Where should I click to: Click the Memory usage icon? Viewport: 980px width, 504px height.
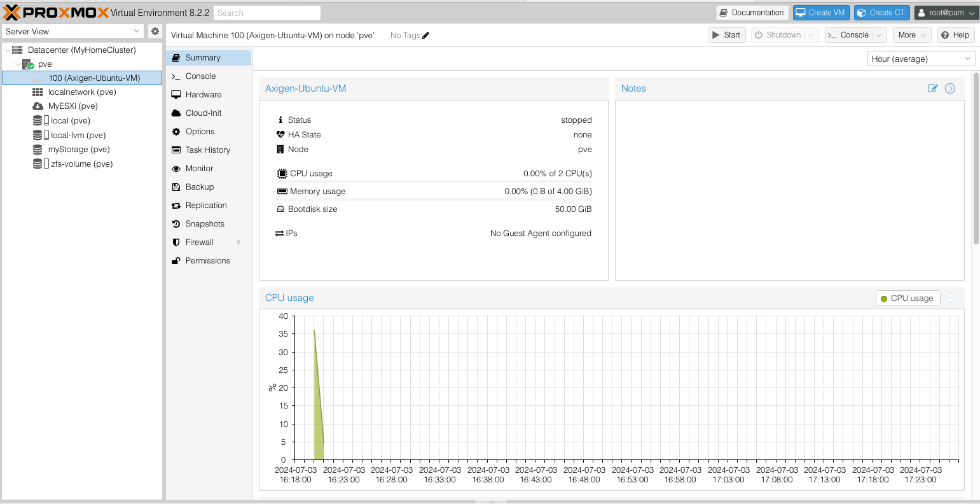pyautogui.click(x=282, y=192)
